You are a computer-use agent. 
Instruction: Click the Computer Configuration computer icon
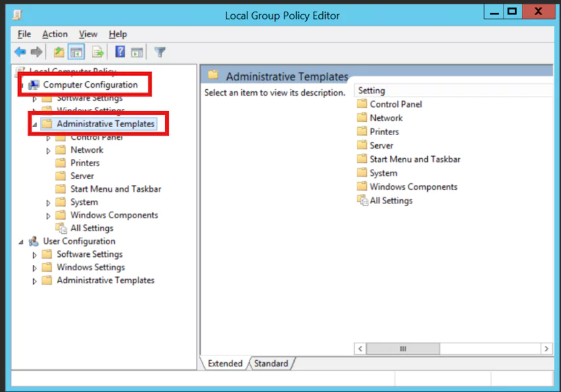pyautogui.click(x=34, y=84)
